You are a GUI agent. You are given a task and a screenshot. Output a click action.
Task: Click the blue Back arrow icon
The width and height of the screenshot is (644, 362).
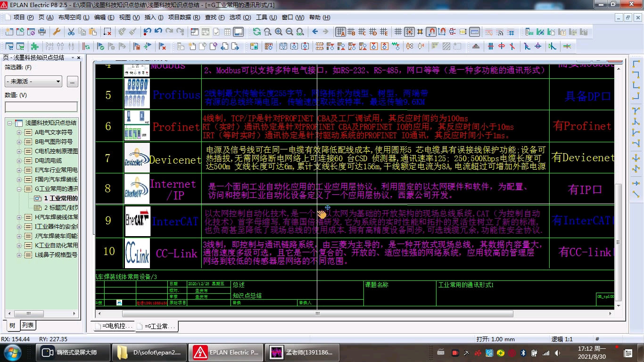pos(315,32)
